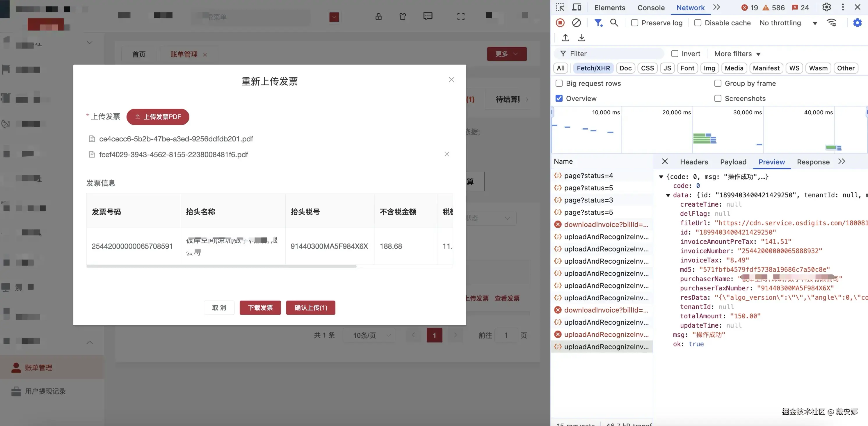868x426 pixels.
Task: Open DevTools settings gear
Action: tap(826, 7)
